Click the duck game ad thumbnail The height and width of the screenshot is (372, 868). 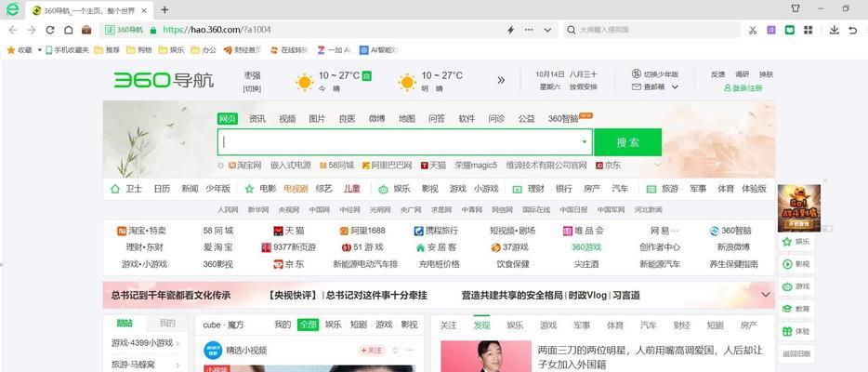[799, 207]
